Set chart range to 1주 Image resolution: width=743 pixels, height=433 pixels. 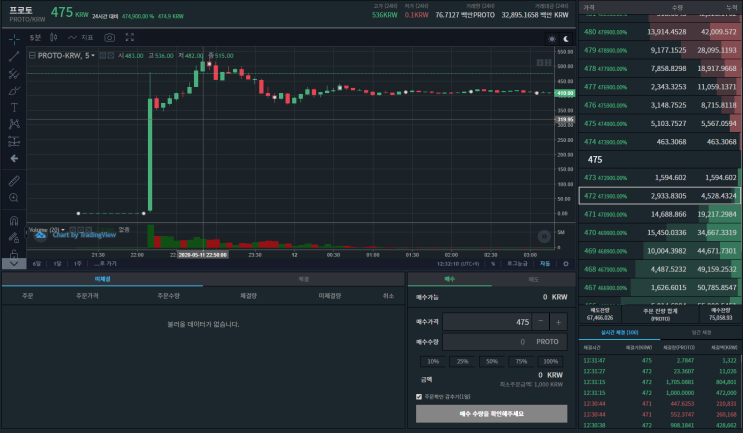[x=78, y=264]
